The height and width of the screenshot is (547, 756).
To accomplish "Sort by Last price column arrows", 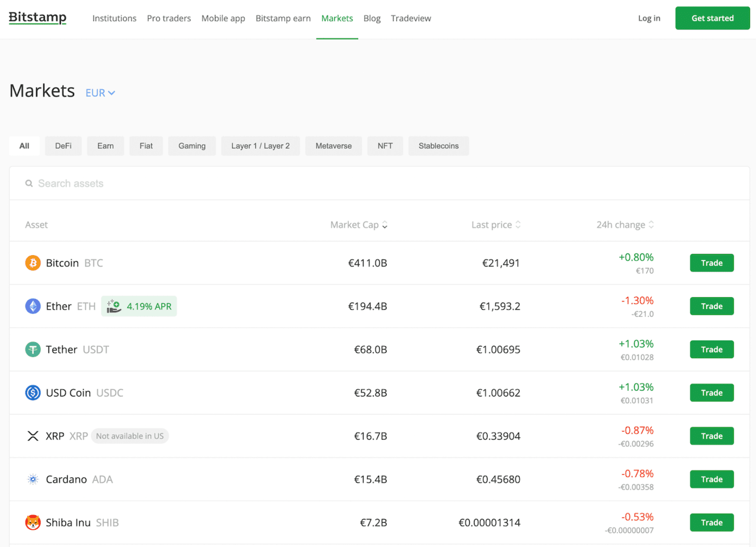I will (518, 225).
